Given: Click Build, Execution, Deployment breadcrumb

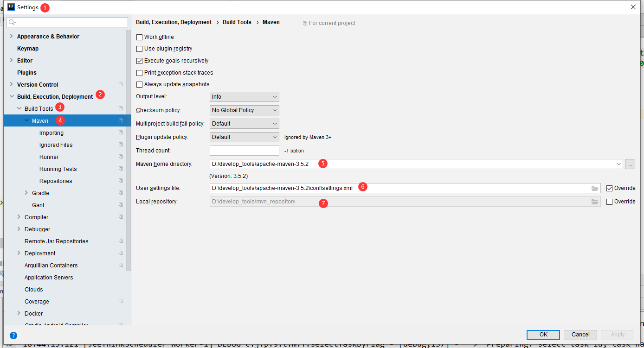Looking at the screenshot, I should [x=174, y=22].
